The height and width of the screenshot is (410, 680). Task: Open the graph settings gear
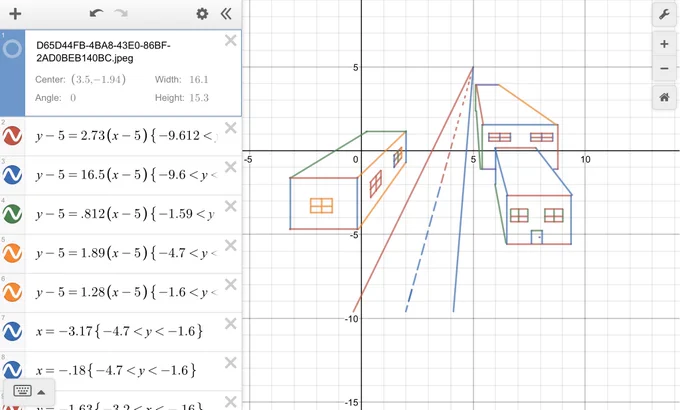coord(202,14)
